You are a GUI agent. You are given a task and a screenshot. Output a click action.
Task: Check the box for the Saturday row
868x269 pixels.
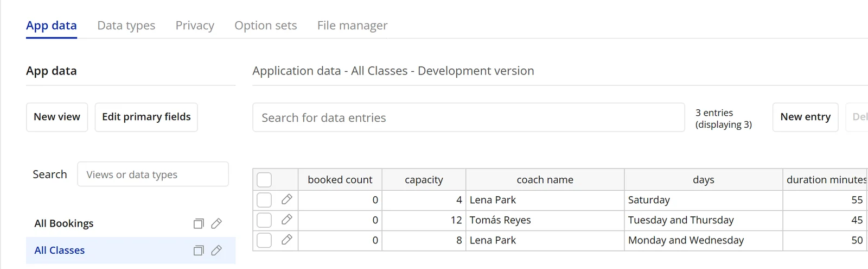(264, 200)
